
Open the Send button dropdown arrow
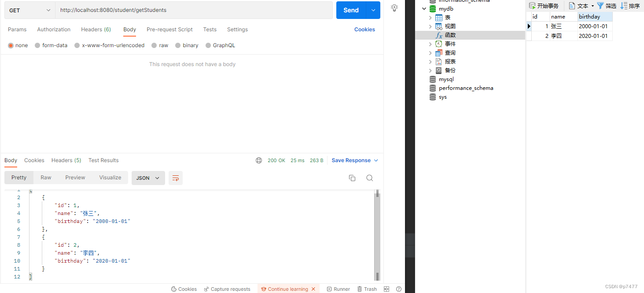pos(373,10)
